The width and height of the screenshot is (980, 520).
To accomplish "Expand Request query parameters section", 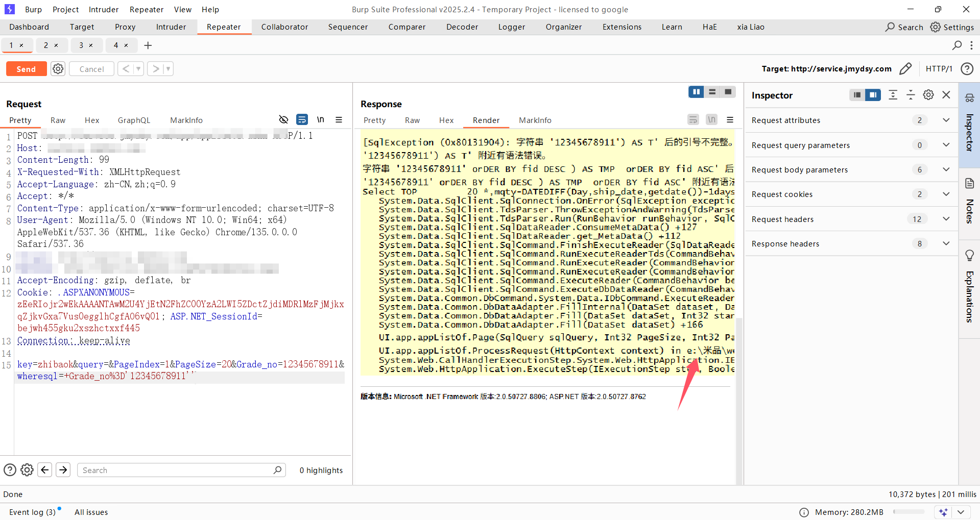I will coord(946,145).
